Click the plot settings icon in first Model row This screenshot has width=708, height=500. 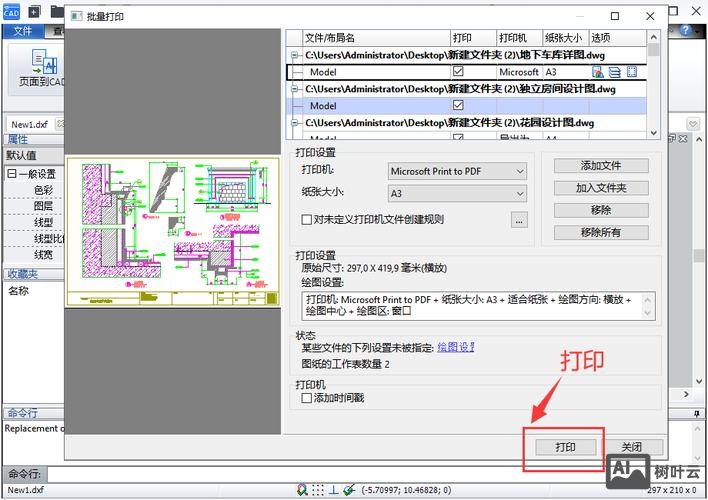point(598,72)
